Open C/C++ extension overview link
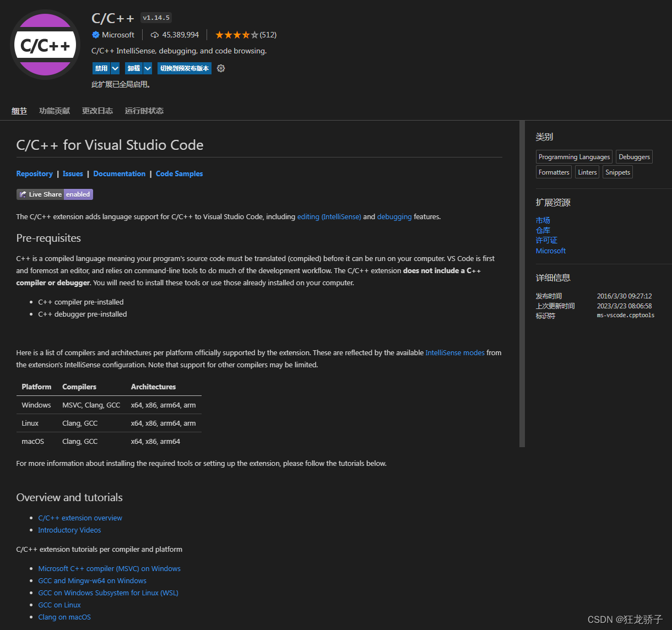 tap(80, 518)
